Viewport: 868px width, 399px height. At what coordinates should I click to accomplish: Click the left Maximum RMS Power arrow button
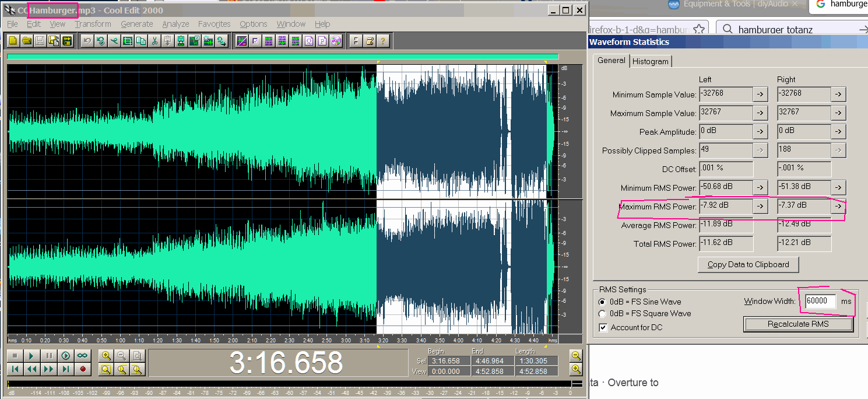pyautogui.click(x=760, y=206)
